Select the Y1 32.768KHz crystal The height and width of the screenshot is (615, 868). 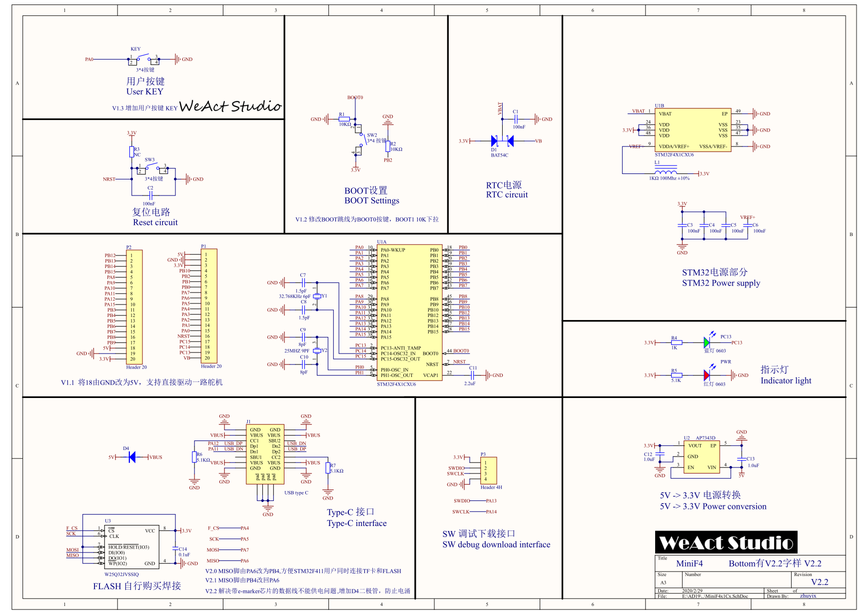pos(316,296)
